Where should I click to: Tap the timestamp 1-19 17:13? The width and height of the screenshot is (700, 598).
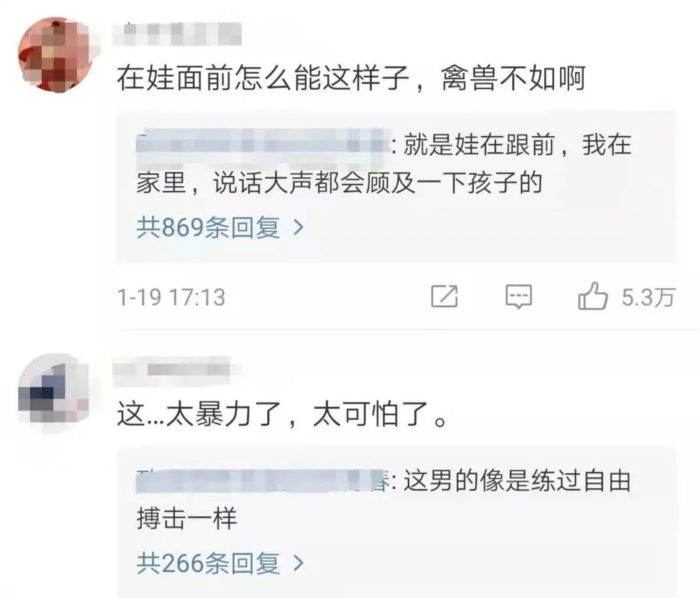click(171, 297)
